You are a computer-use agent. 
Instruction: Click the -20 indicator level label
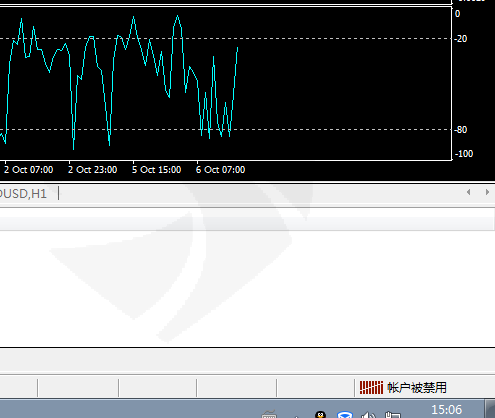pos(461,39)
